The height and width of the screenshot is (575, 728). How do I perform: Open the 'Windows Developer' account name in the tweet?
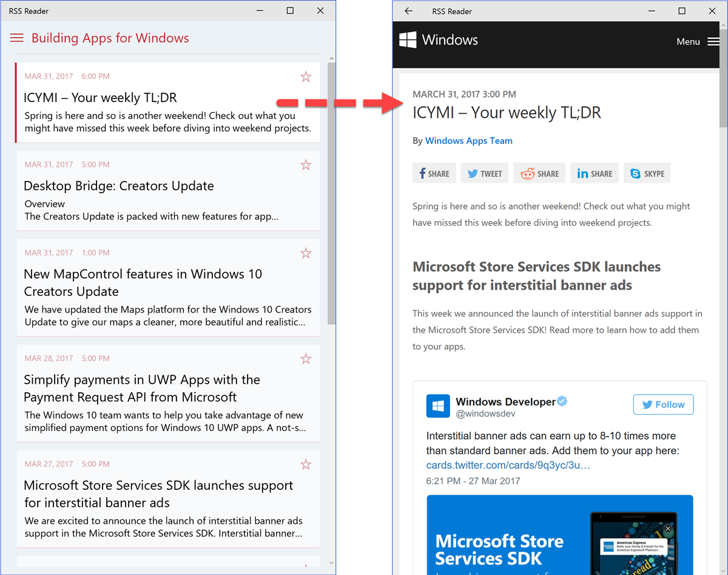pos(506,401)
